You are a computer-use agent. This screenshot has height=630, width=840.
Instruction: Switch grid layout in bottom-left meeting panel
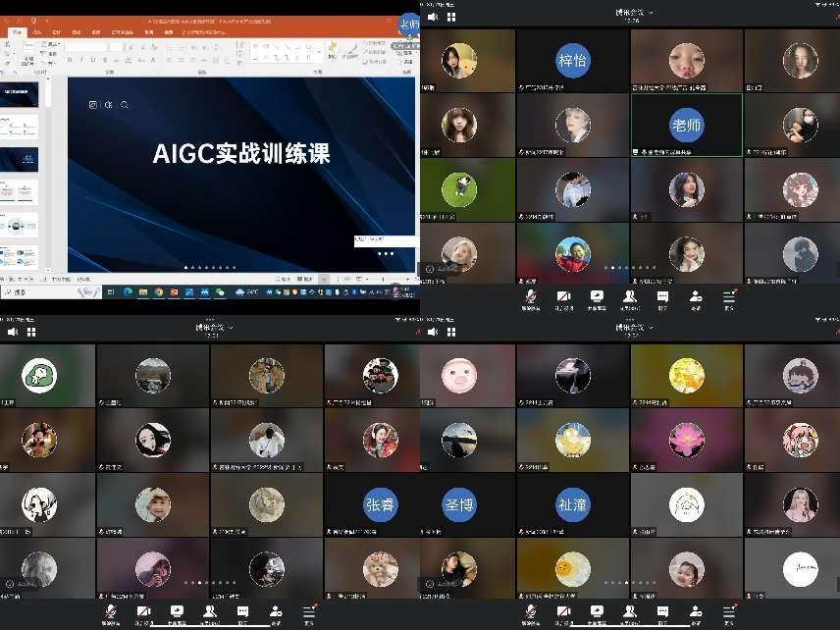(x=31, y=332)
